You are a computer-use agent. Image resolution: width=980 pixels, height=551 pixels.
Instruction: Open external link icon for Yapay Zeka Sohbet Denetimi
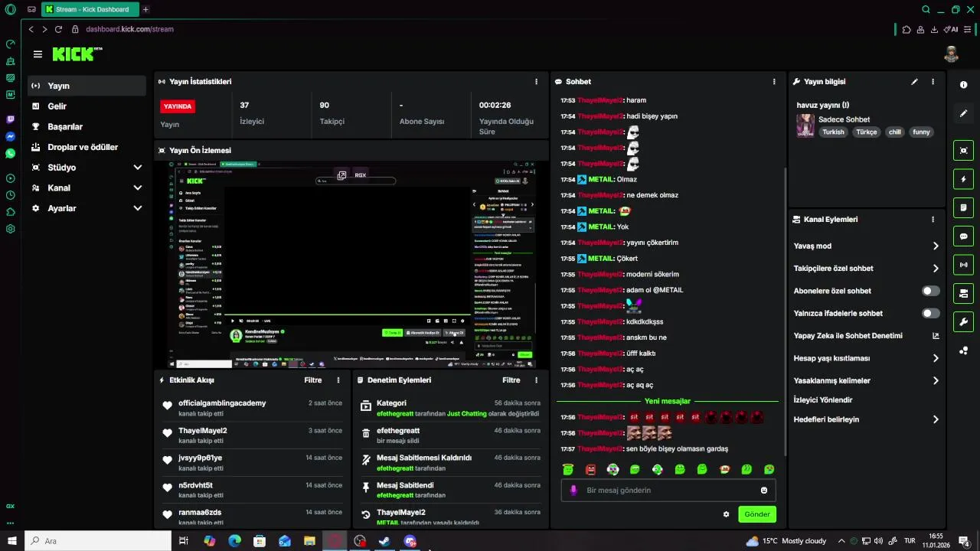935,336
